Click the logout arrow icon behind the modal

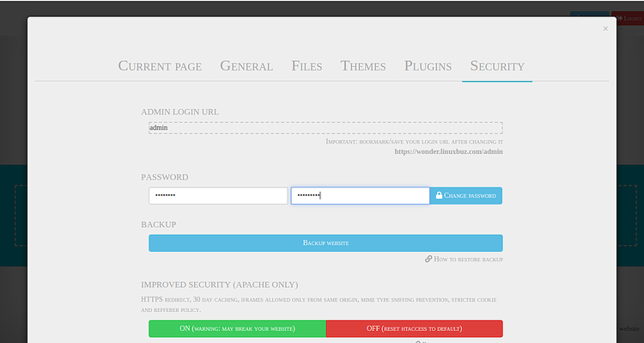tap(619, 19)
